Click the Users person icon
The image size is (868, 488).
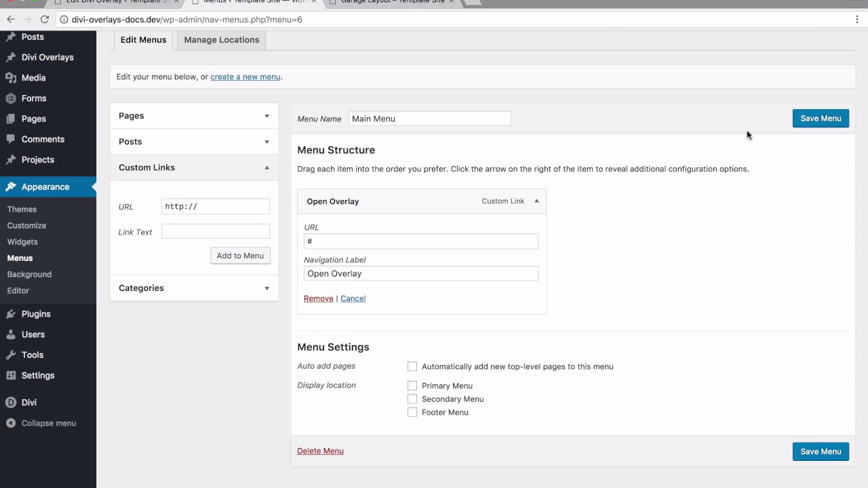pyautogui.click(x=11, y=334)
